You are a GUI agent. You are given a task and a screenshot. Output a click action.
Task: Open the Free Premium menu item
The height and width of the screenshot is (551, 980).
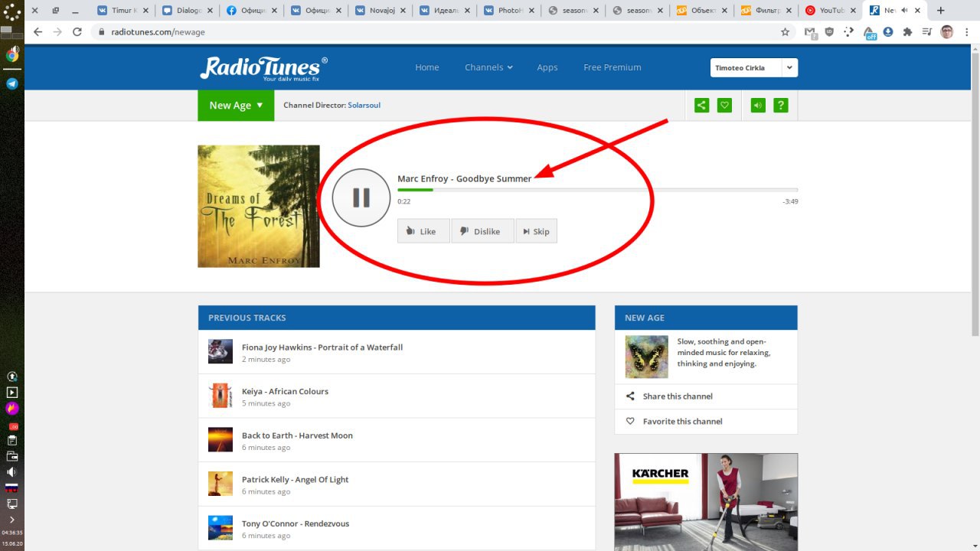(612, 67)
